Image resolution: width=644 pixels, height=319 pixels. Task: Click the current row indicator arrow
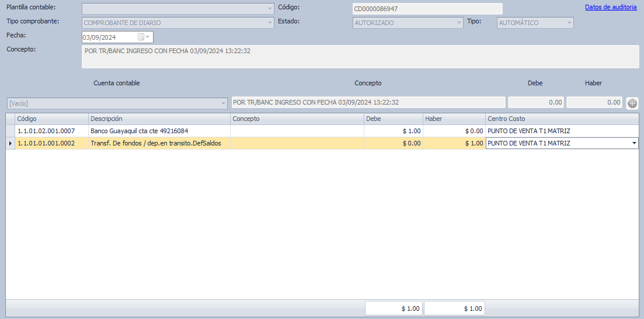click(10, 143)
